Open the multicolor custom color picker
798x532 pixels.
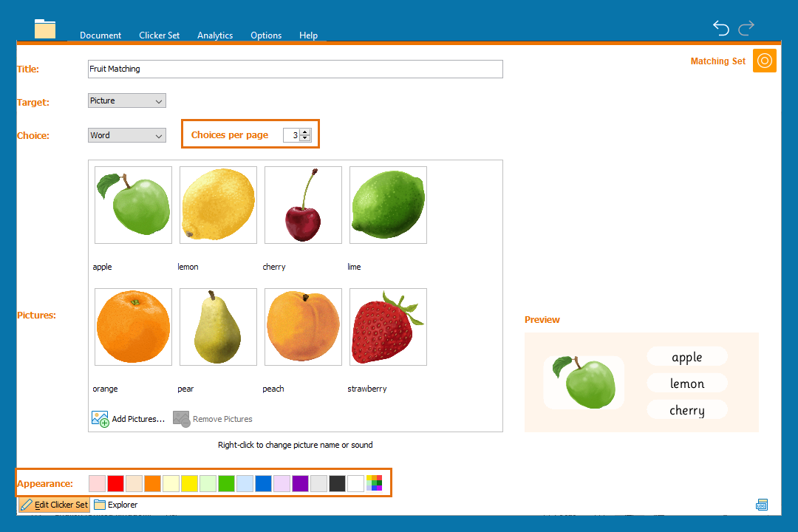(374, 483)
